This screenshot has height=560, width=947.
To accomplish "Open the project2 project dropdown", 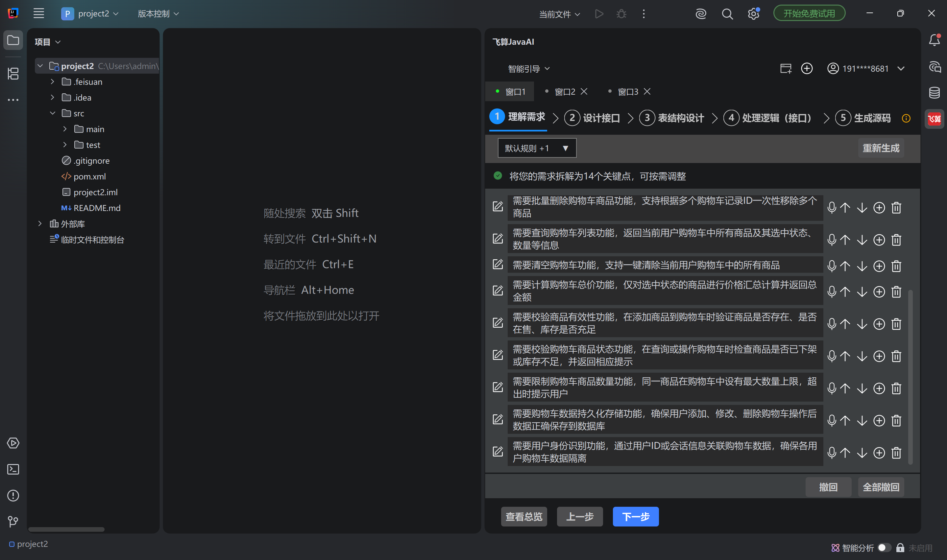I will (x=90, y=14).
